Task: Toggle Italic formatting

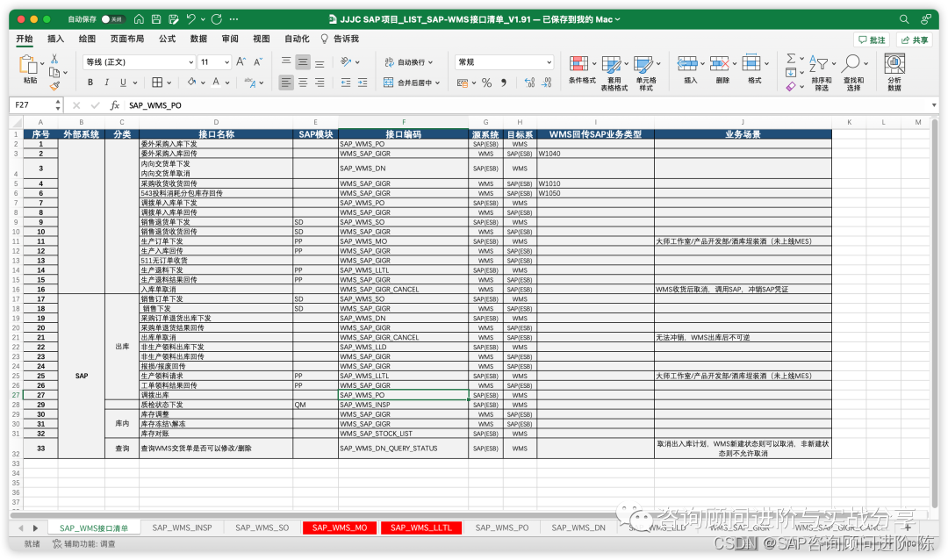Action: (106, 83)
